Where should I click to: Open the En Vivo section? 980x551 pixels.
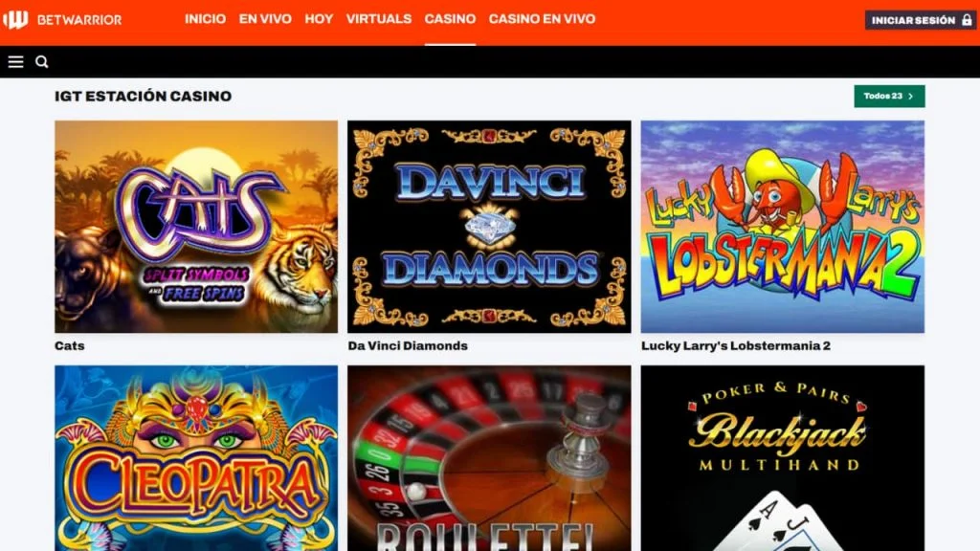pos(265,19)
